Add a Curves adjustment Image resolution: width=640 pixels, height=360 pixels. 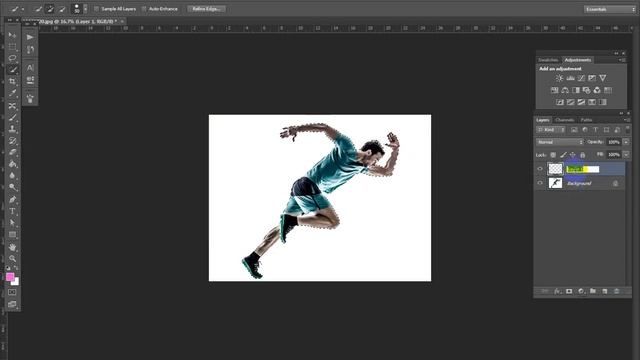581,78
